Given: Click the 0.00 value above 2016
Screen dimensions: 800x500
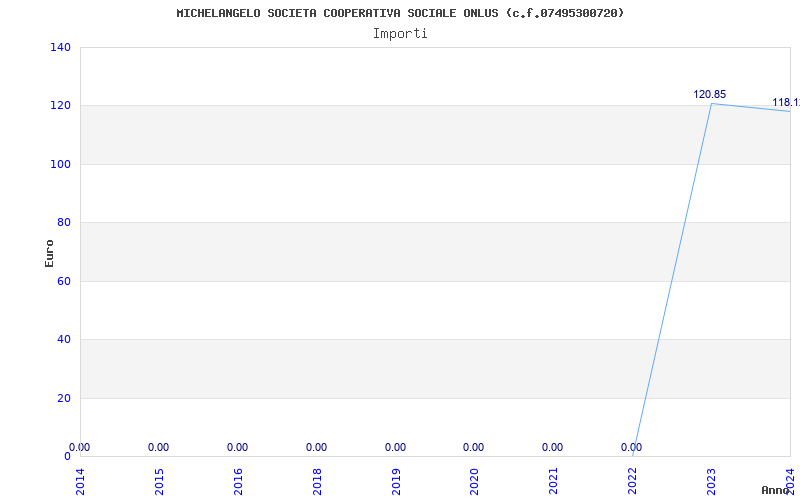Looking at the screenshot, I should point(237,447).
